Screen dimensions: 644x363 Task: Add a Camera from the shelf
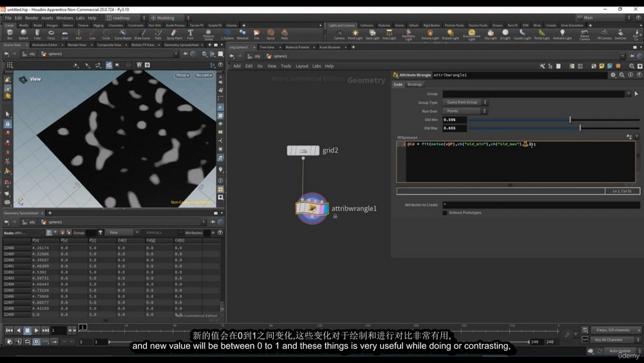click(x=339, y=35)
